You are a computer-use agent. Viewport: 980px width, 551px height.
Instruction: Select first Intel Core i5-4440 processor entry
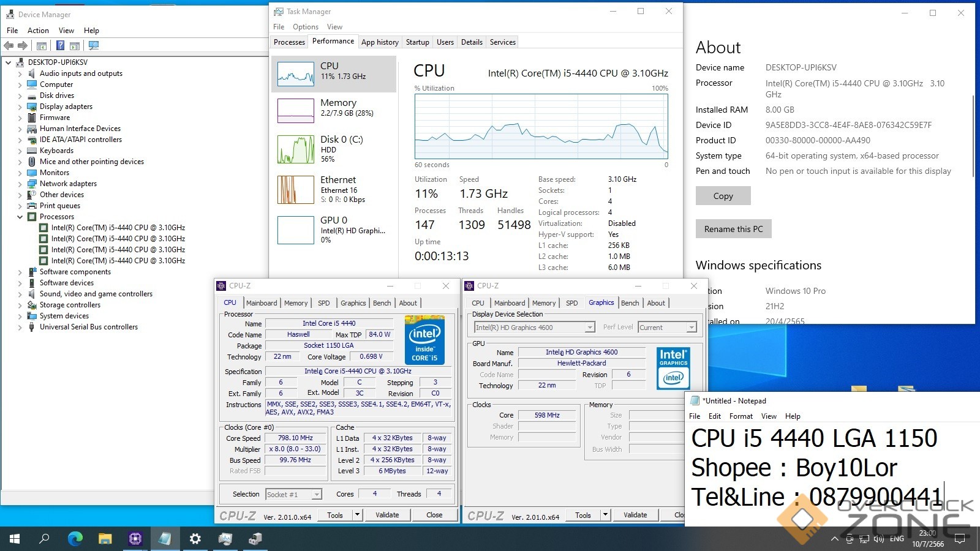[x=118, y=228]
